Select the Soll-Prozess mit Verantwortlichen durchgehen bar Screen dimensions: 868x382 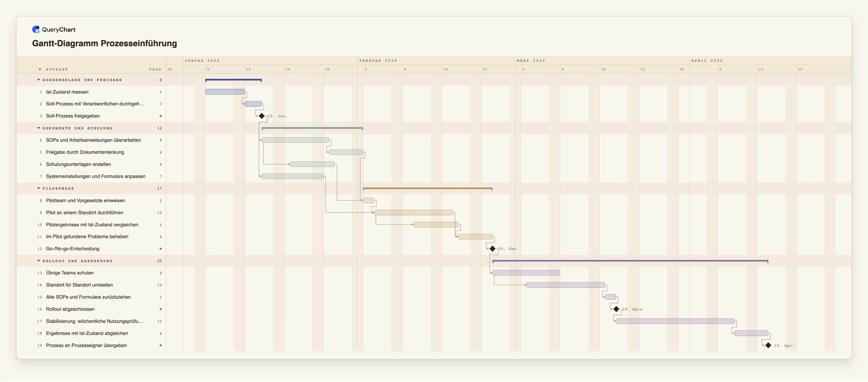[x=253, y=104]
